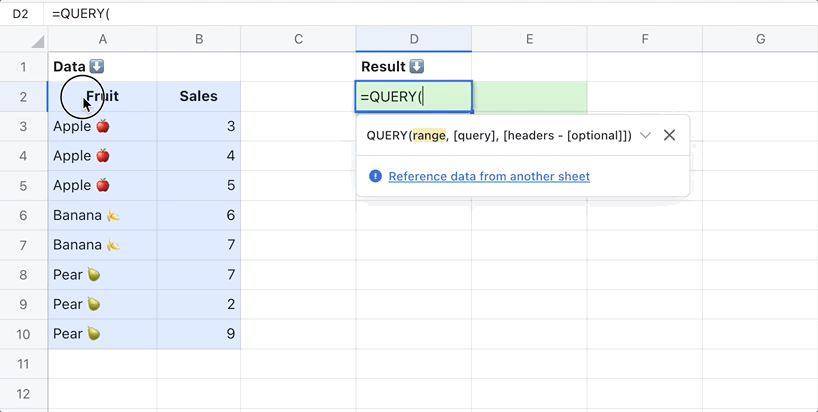Click into the formula bar text
Viewport: 818px width, 412px height.
pos(300,13)
